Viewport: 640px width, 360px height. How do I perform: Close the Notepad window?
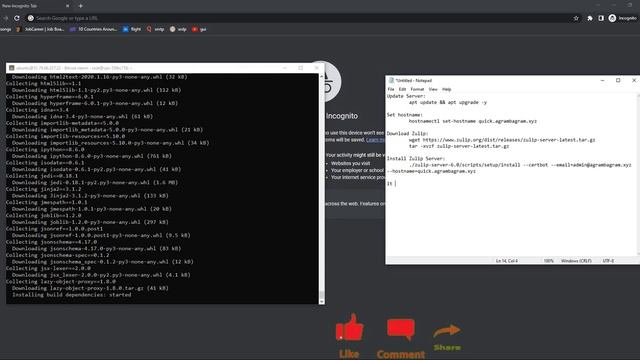pos(633,80)
